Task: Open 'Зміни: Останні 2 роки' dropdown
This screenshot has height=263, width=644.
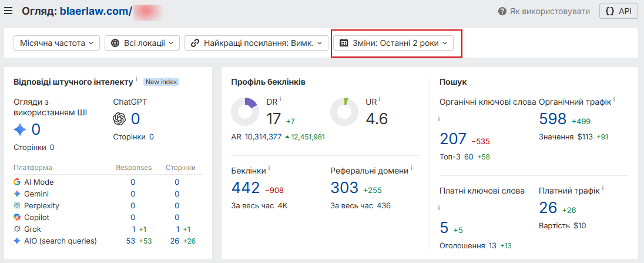Action: coord(393,43)
